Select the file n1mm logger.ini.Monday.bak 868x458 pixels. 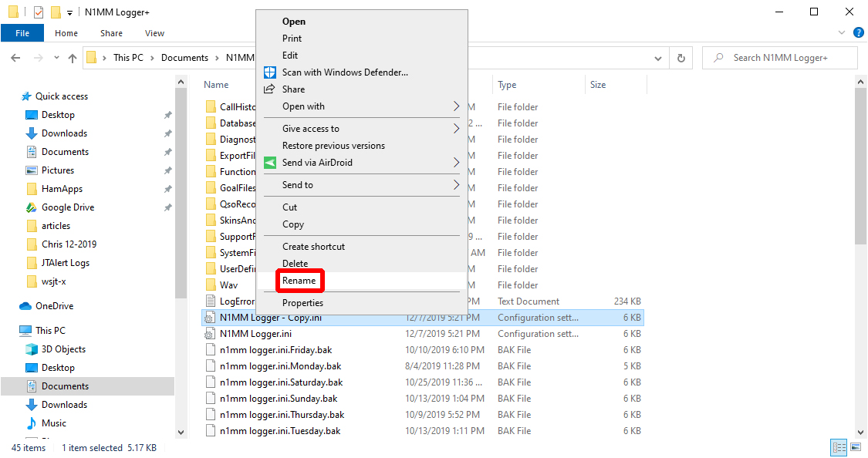(x=280, y=366)
